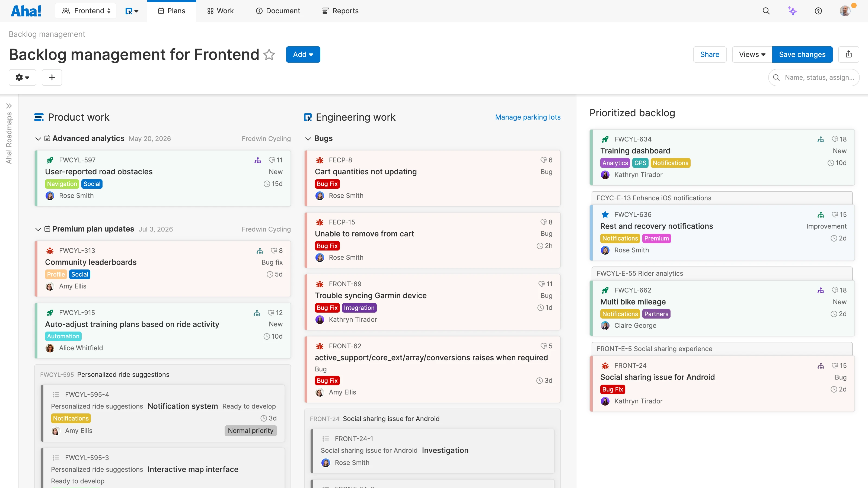Viewport: 868px width, 488px height.
Task: Collapse the Advanced analytics release
Action: click(x=38, y=139)
